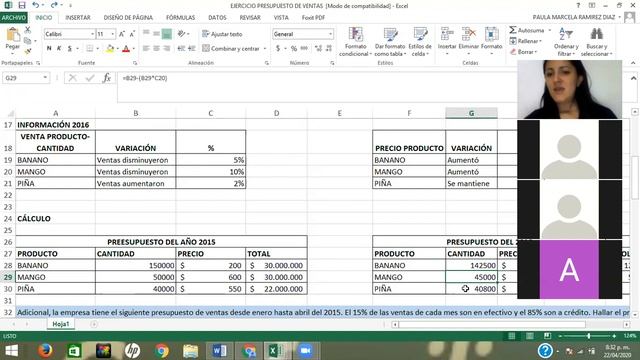The image size is (640, 360).
Task: Save the workbook with the floppy icon
Action: pyautogui.click(x=22, y=5)
